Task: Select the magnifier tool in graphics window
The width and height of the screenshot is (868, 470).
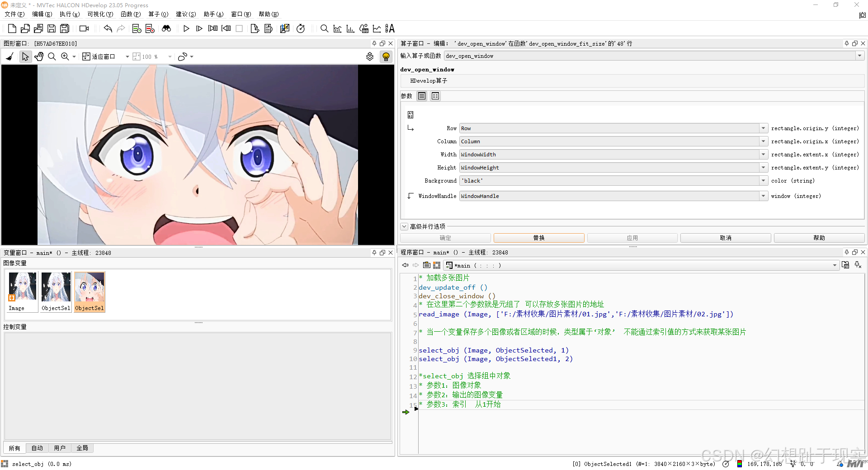Action: [52, 56]
